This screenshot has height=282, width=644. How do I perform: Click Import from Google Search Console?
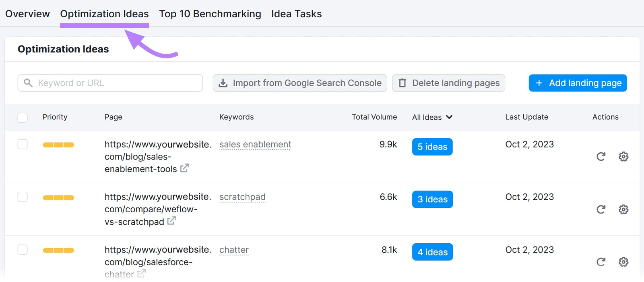(300, 83)
